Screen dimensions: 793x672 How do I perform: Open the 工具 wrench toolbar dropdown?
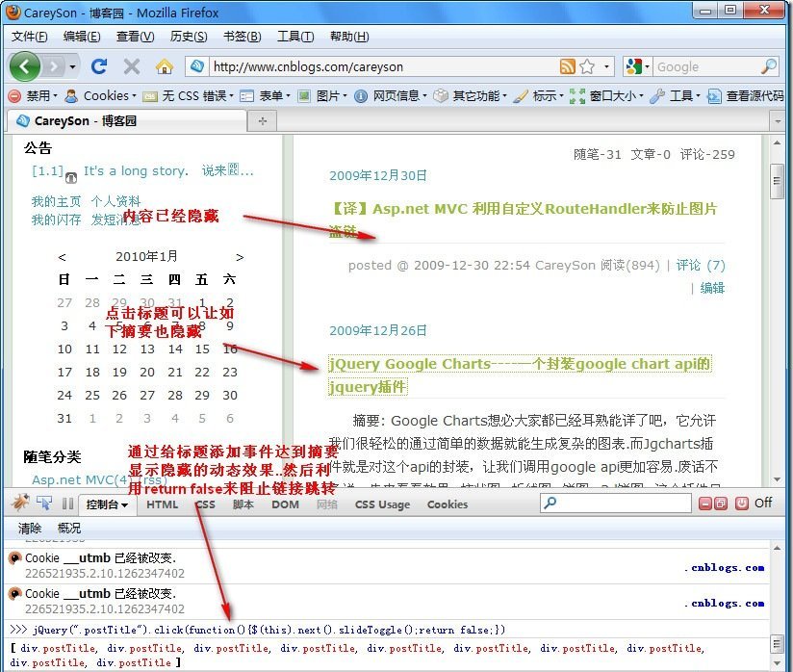(675, 95)
